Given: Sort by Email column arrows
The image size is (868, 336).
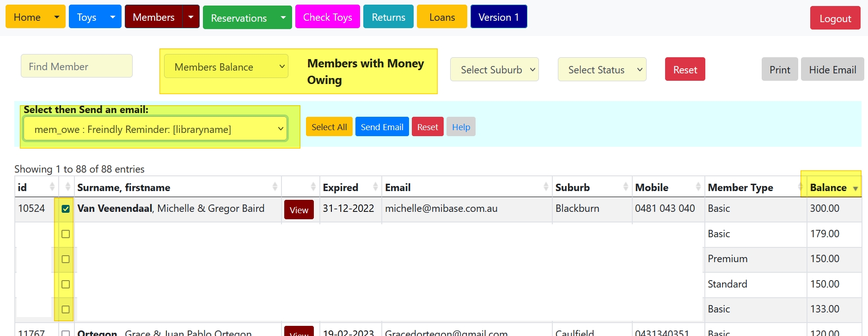Looking at the screenshot, I should (545, 187).
